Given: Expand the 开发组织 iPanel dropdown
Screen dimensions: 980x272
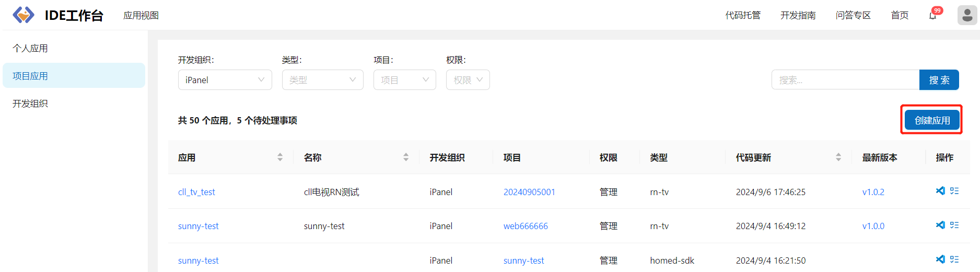Looking at the screenshot, I should pyautogui.click(x=225, y=80).
